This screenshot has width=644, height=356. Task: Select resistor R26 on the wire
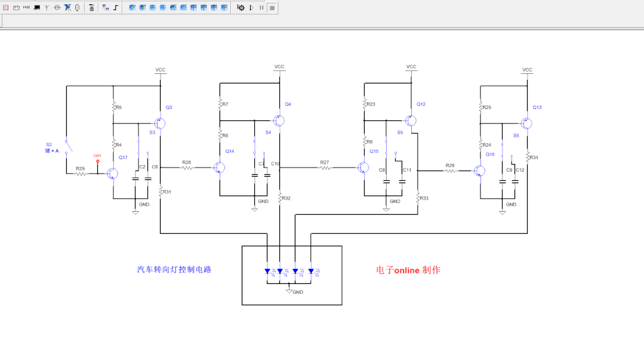coord(187,168)
